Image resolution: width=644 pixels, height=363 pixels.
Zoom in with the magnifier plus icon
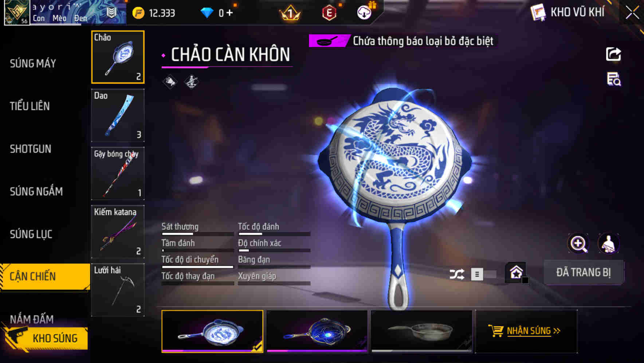(578, 243)
